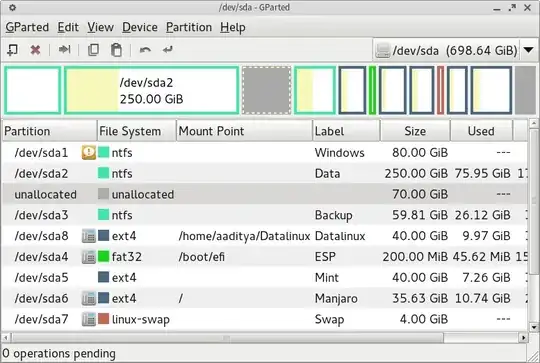Select the /dev/sda8 partition row

point(264,236)
